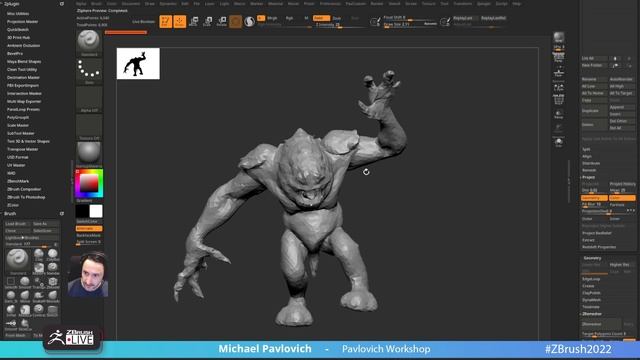This screenshot has height=360, width=640.
Task: Toggle the L.Sym local symmetry icon
Action: 558,87
